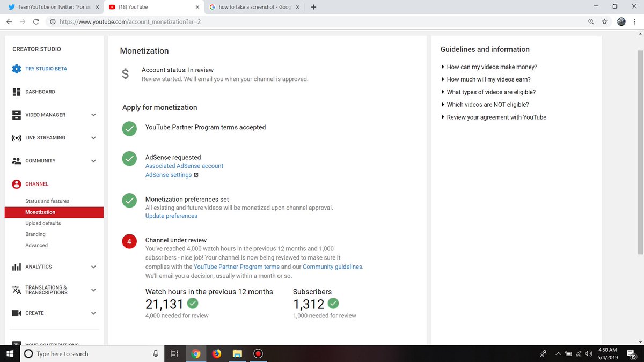Click the Create camera icon

pos(17,313)
